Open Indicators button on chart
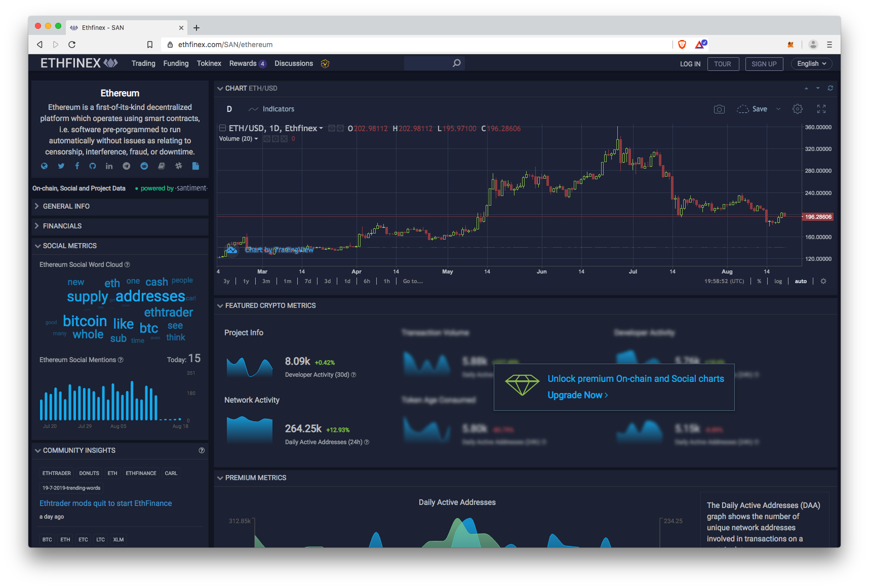This screenshot has width=869, height=588. [271, 109]
